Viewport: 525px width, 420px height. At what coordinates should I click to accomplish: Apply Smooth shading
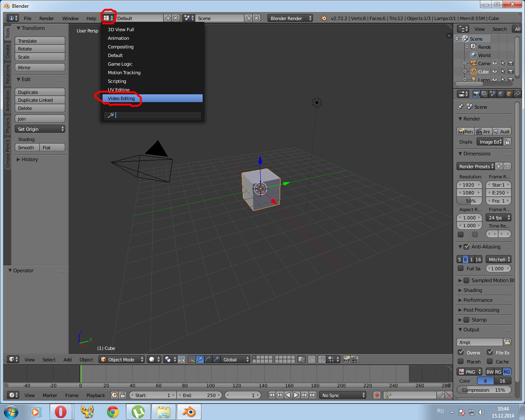[27, 147]
